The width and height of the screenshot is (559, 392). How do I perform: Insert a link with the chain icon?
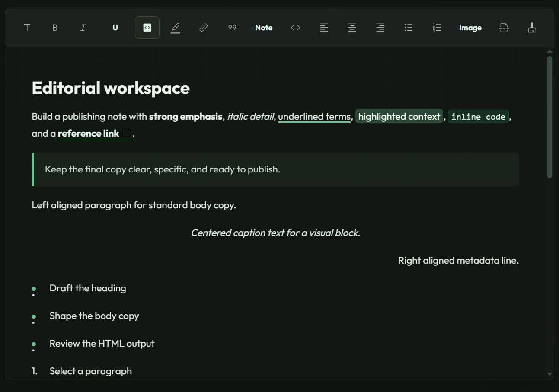coord(203,28)
